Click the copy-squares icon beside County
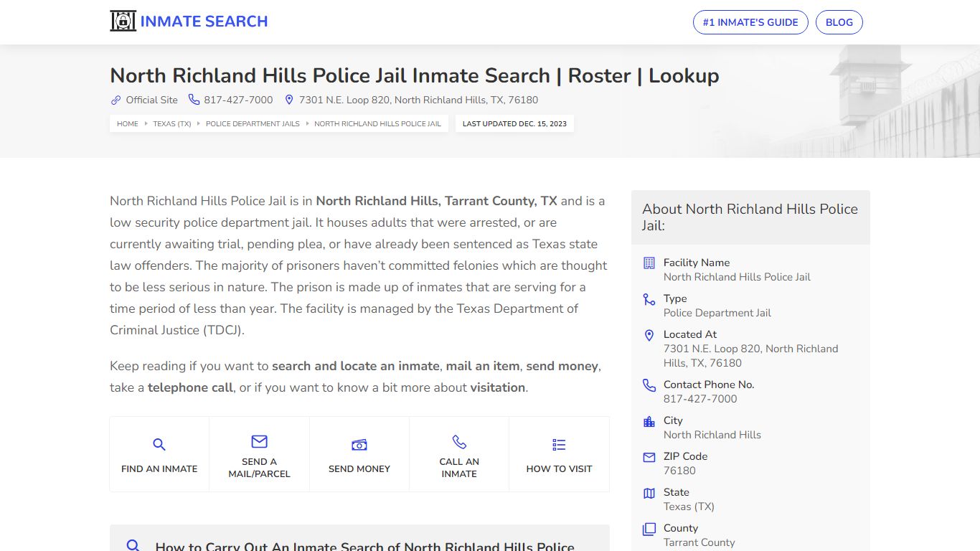 pos(649,529)
